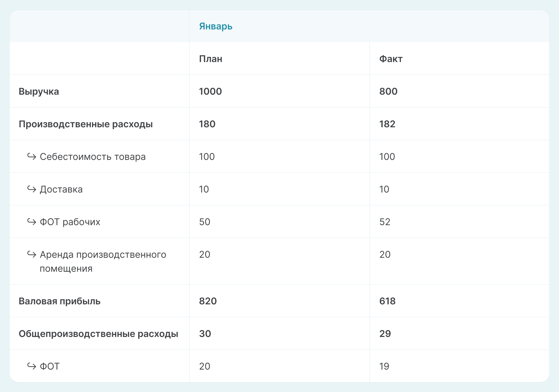
Task: Select the Общепроизводственные расходы row label
Action: pos(98,334)
